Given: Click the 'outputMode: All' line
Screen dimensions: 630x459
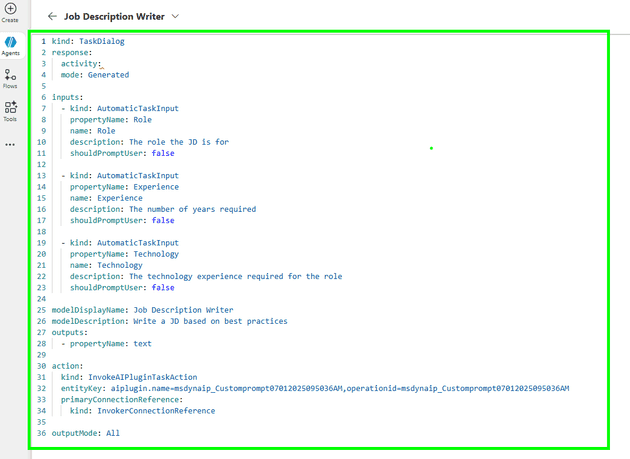Looking at the screenshot, I should (86, 433).
